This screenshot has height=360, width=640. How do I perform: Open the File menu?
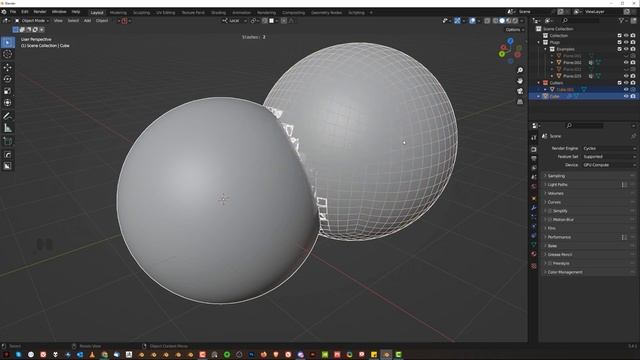point(13,12)
